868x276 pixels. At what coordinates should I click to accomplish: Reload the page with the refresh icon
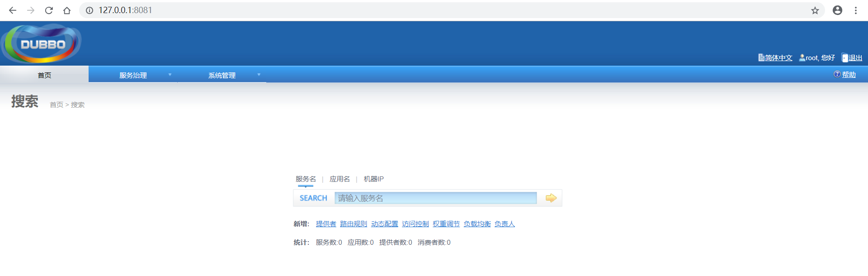point(49,10)
